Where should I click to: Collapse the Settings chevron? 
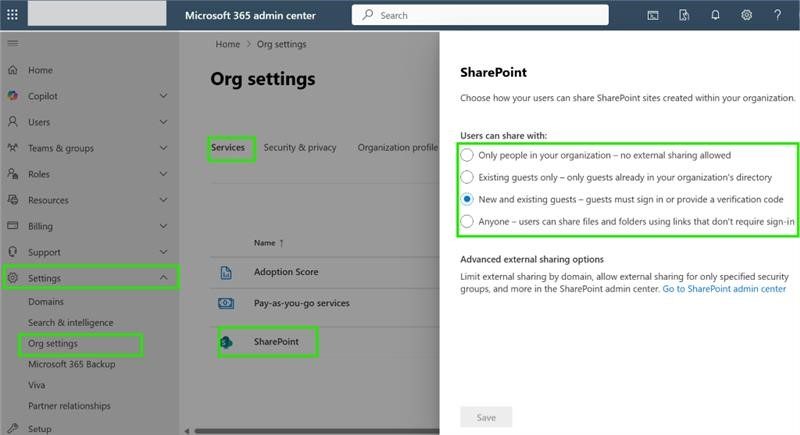pyautogui.click(x=163, y=277)
